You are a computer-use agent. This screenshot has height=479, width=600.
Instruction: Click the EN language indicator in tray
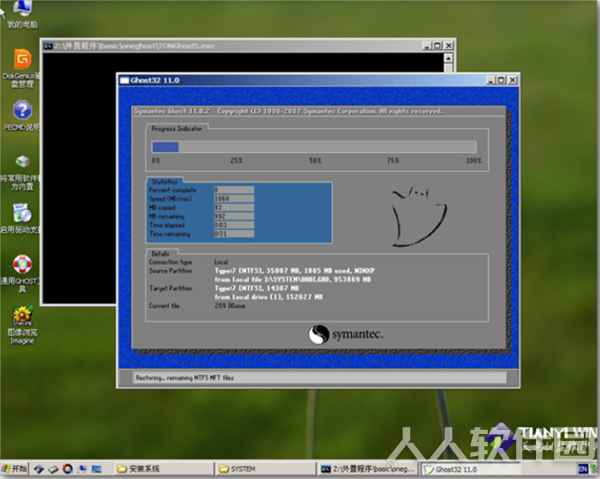pos(583,469)
